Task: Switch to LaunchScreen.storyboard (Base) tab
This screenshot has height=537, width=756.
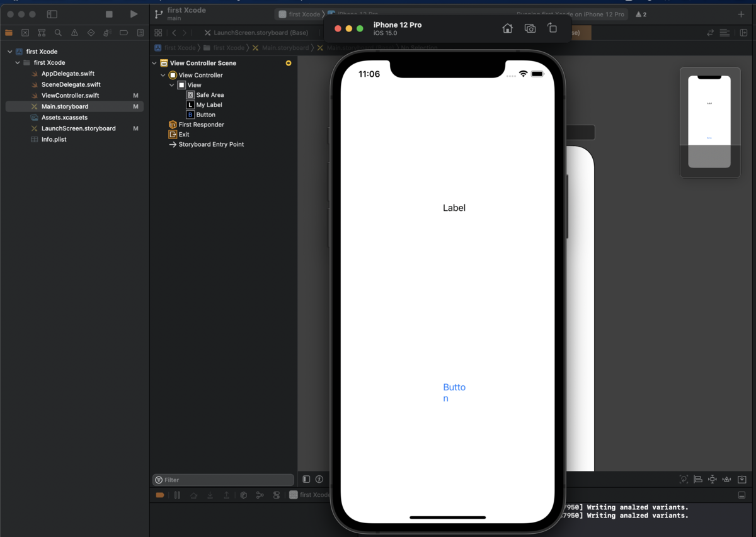Action: [256, 33]
